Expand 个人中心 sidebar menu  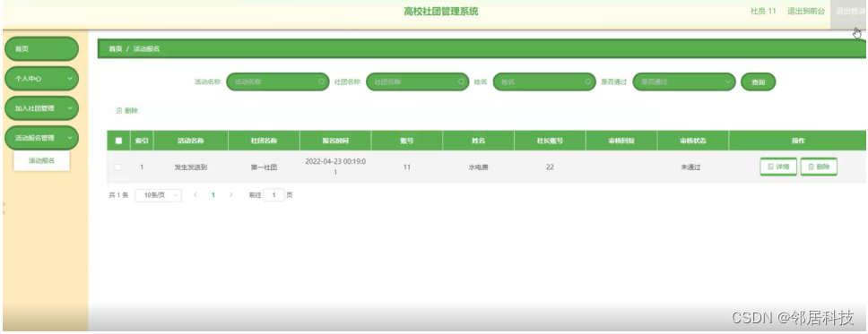(x=41, y=79)
